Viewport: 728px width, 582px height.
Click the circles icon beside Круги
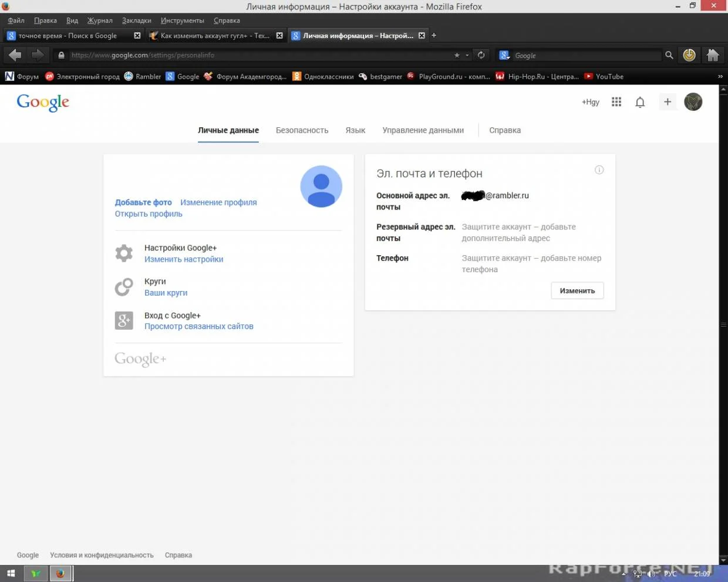click(x=124, y=286)
